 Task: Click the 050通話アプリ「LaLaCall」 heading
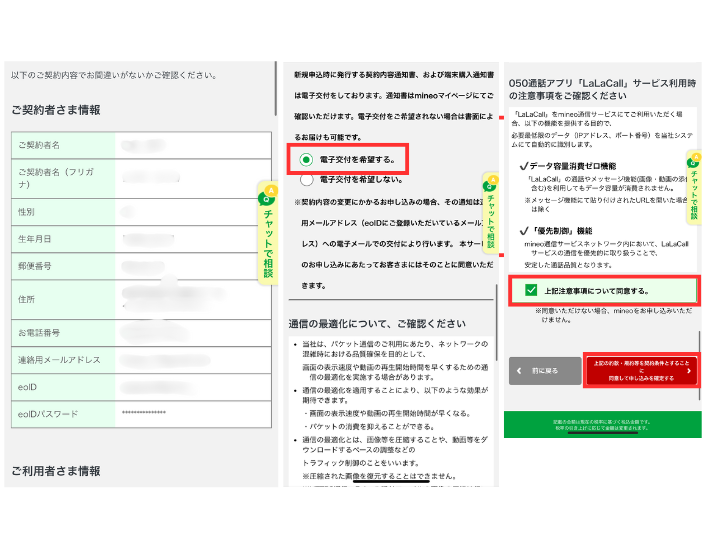pos(602,89)
